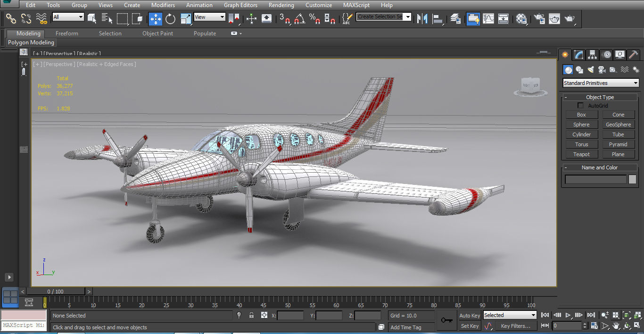644x334 pixels.
Task: Click the time slider 0 / 100 handle
Action: click(56, 292)
